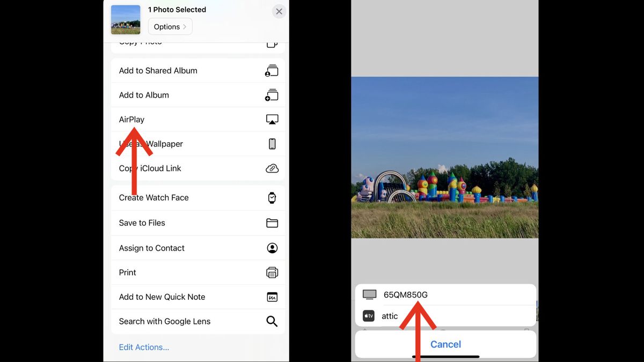Screen dimensions: 644x362
Task: Select the attic Apple TV device
Action: tap(445, 316)
